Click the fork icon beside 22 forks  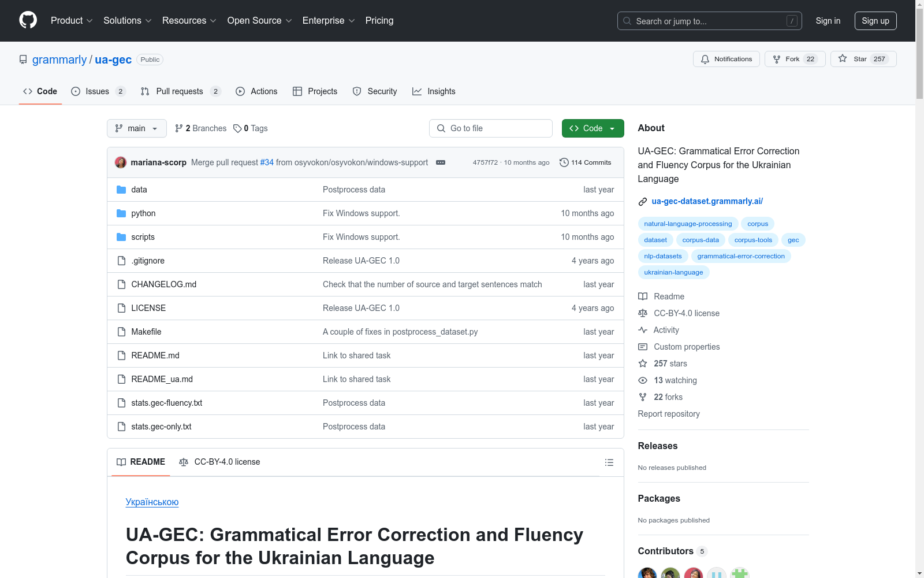[x=643, y=397]
